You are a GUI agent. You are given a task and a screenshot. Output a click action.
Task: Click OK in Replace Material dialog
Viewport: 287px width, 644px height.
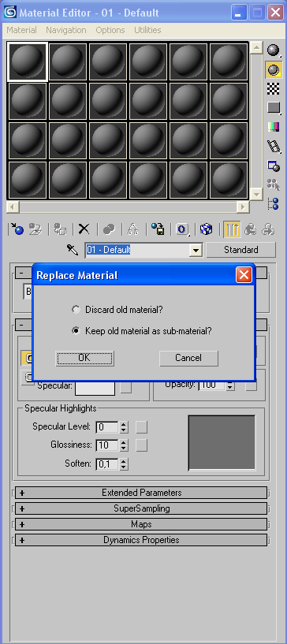84,358
